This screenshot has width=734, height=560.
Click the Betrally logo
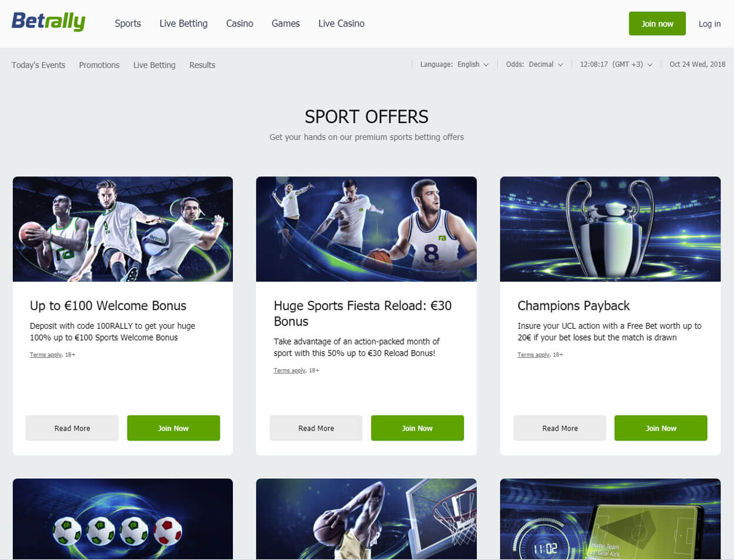(48, 22)
